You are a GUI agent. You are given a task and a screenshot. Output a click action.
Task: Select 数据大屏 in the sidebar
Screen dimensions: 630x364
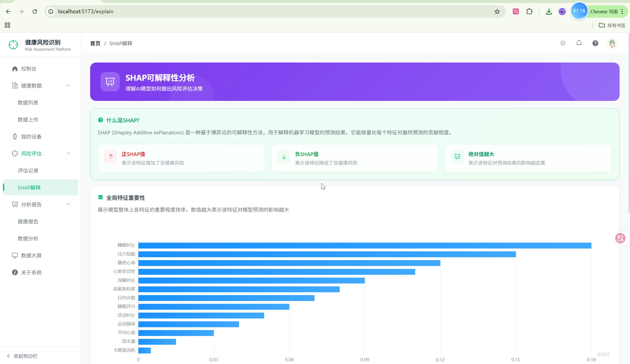click(31, 255)
